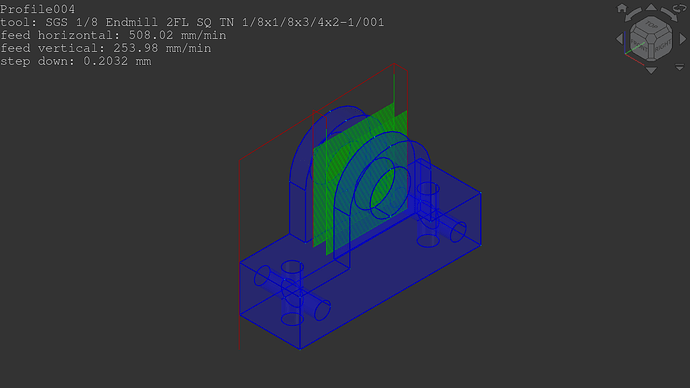Click the home view icon on navigation cube
This screenshot has width=690, height=388.
(x=622, y=8)
